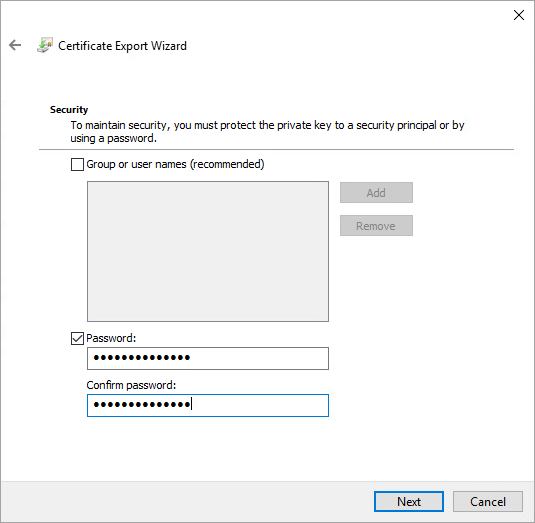The width and height of the screenshot is (535, 523).
Task: Click the Certificate Export Wizard icon
Action: point(45,45)
